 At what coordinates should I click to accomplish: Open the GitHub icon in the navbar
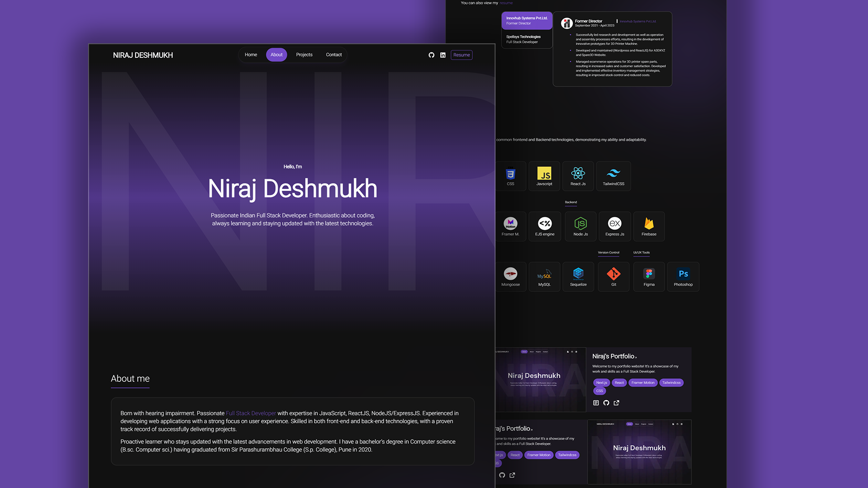(431, 55)
